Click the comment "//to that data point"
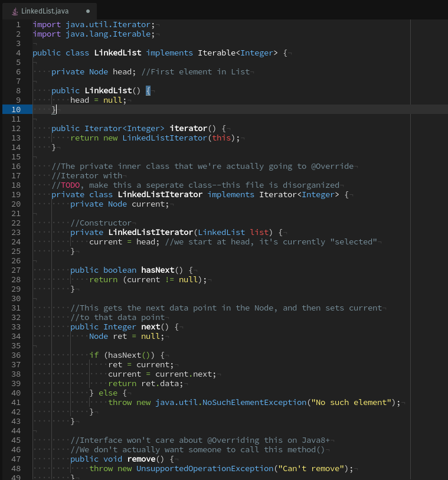Viewport: 448px width, 480px height. point(117,318)
